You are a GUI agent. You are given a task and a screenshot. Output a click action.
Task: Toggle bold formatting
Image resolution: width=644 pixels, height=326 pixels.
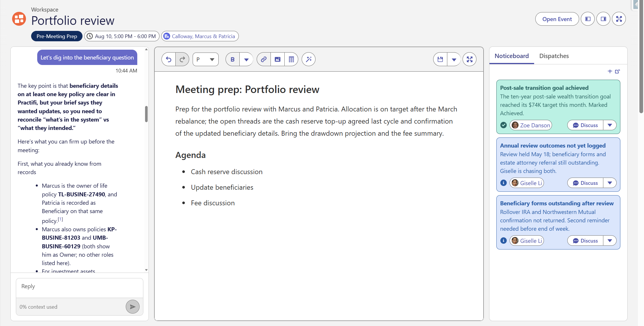coord(232,59)
